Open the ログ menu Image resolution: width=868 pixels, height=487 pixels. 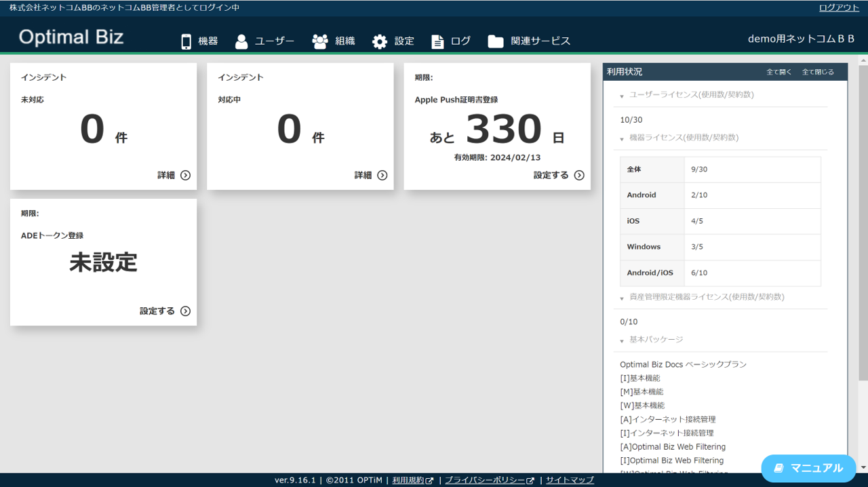[x=451, y=41]
